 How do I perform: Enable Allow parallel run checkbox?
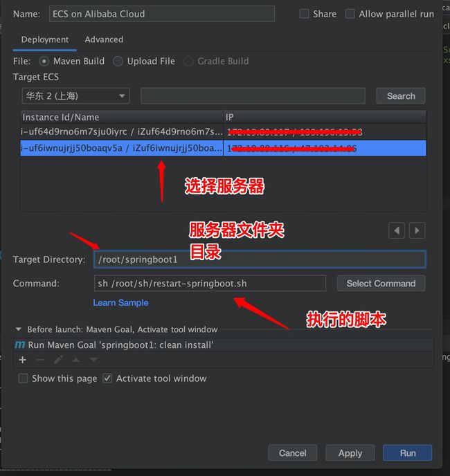350,14
